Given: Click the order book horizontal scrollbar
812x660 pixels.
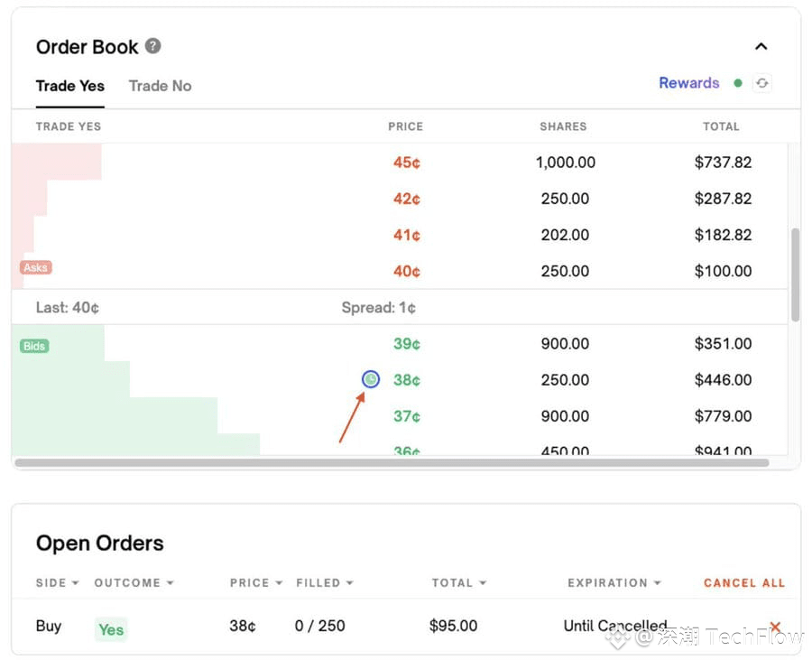Looking at the screenshot, I should pyautogui.click(x=392, y=463).
